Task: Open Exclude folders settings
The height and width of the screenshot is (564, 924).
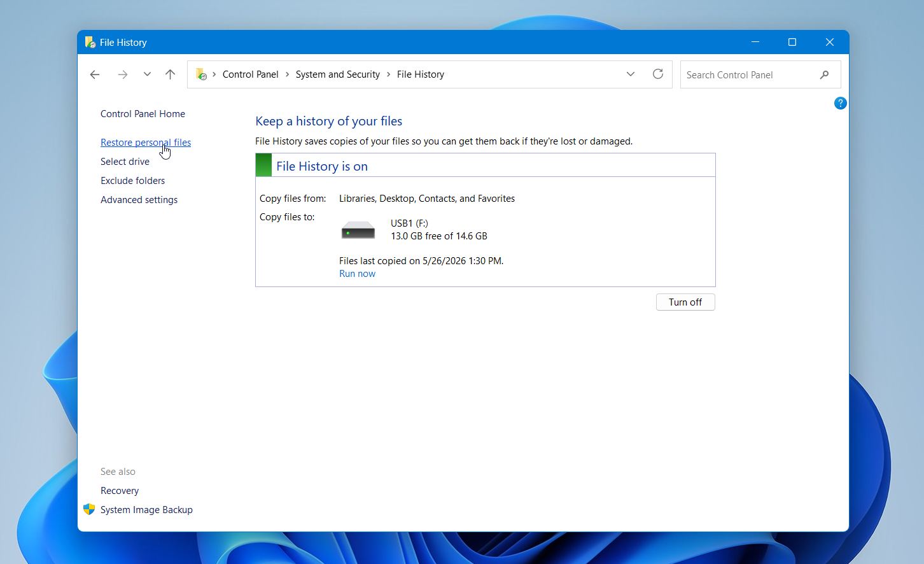Action: click(132, 181)
